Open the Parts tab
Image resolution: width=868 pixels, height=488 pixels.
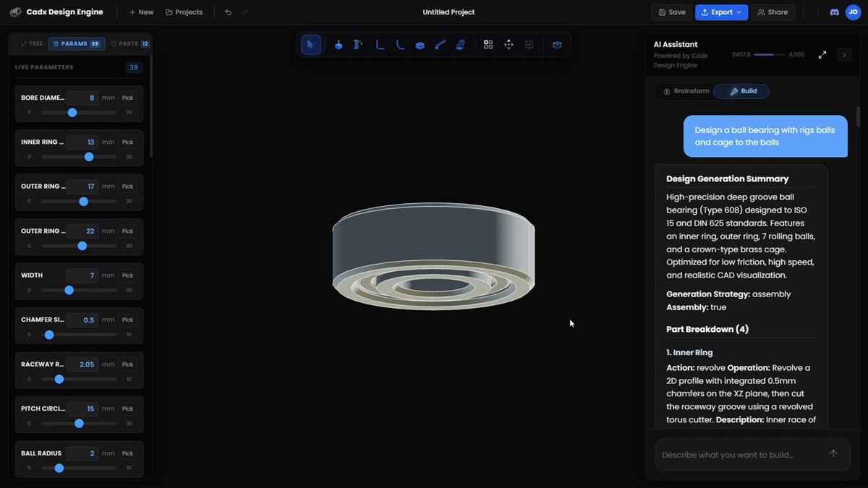129,44
